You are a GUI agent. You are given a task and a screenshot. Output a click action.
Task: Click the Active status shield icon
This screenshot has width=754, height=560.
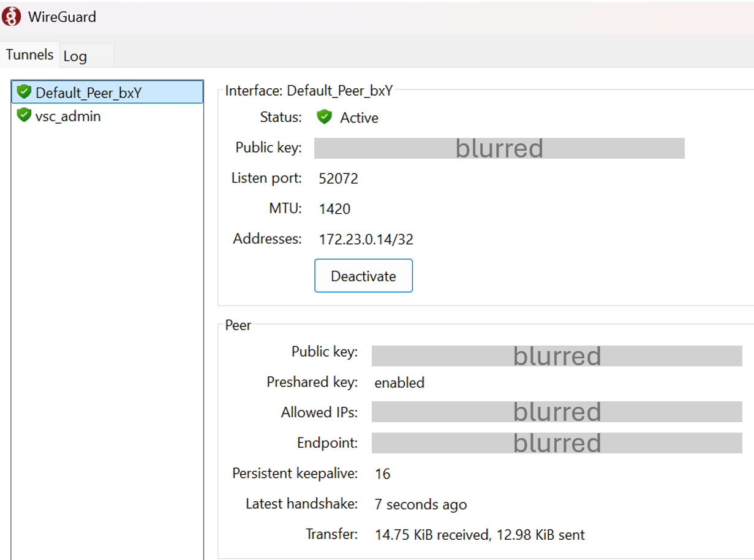pos(325,117)
